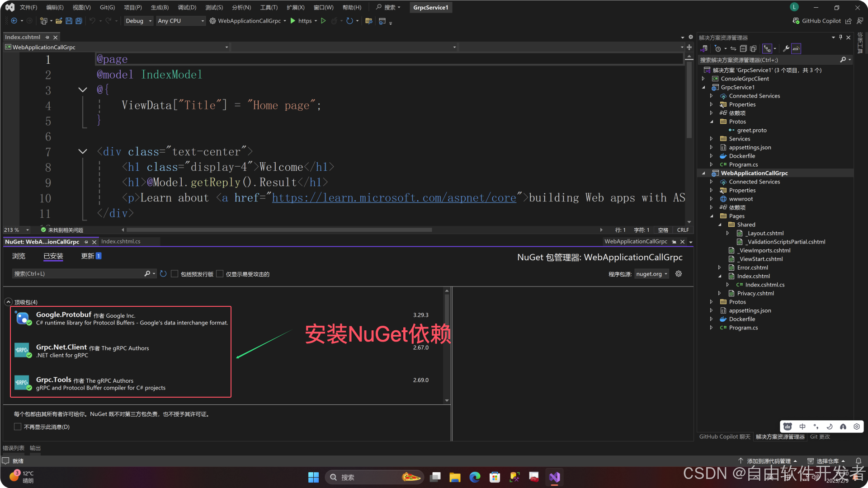Image resolution: width=868 pixels, height=488 pixels.
Task: Open the Git menu
Action: click(107, 7)
